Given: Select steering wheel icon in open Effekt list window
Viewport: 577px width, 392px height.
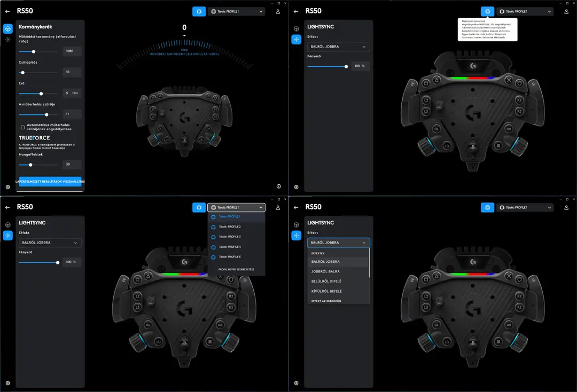Looking at the screenshot, I should tap(296, 225).
